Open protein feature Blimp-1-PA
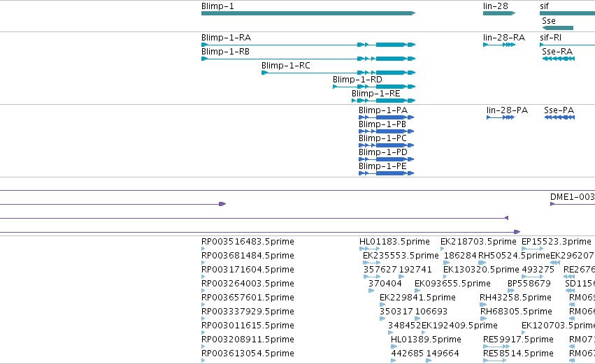The image size is (595, 364). click(x=386, y=117)
